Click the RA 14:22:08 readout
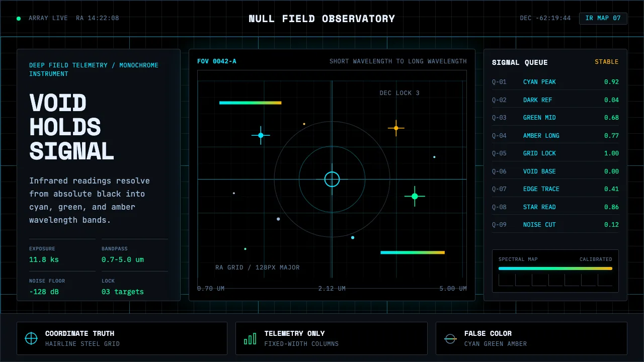Screen dimensions: 644x362 [x=98, y=18]
